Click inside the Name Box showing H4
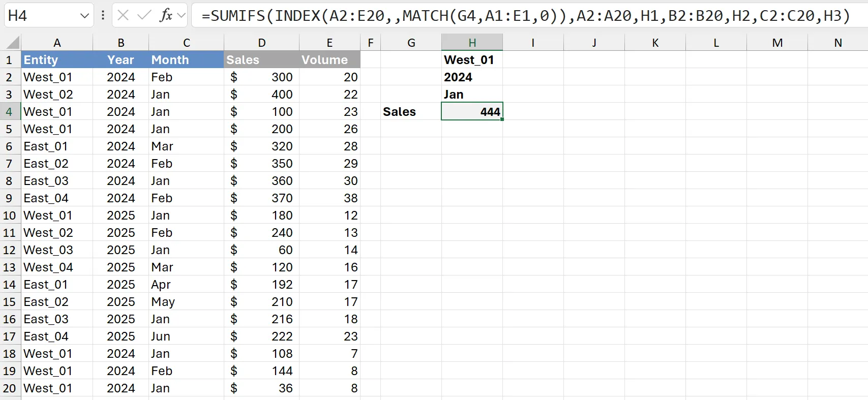868x400 pixels. (x=41, y=16)
